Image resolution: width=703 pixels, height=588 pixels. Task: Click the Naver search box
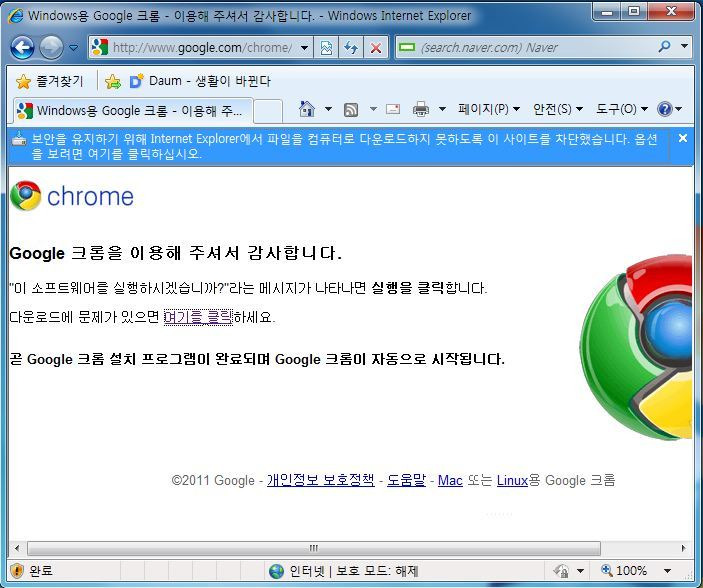[x=527, y=47]
